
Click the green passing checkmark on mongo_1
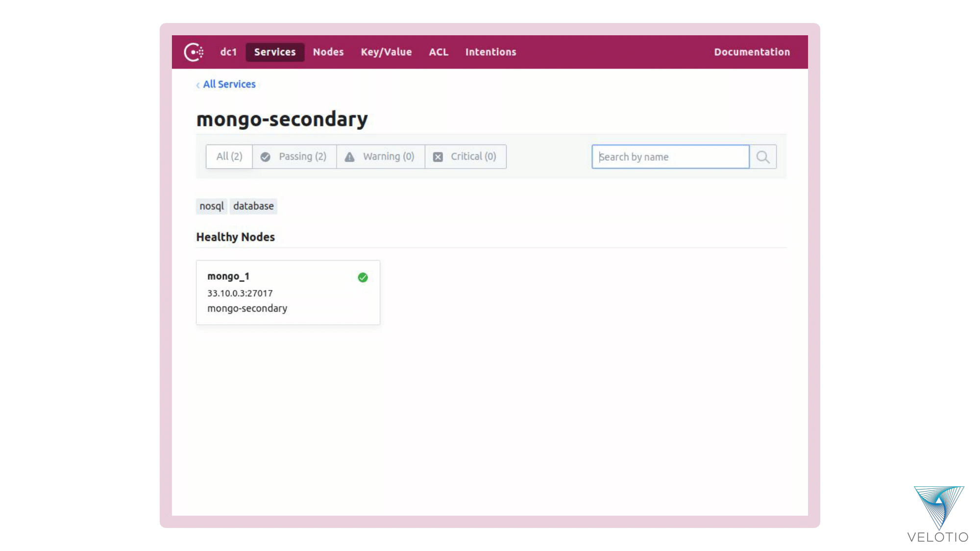[x=363, y=278]
